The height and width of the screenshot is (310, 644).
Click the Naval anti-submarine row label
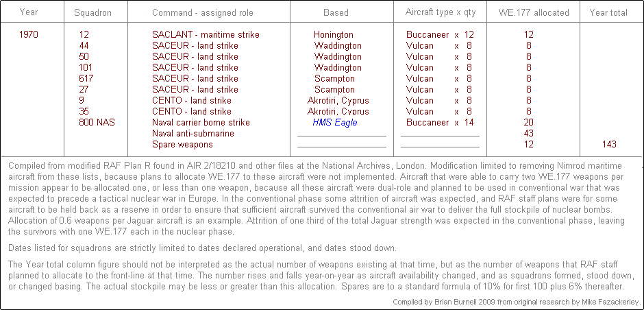click(x=193, y=134)
